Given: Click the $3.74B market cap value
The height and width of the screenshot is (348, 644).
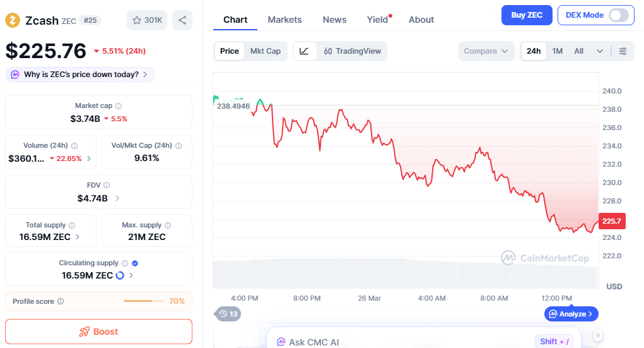Looking at the screenshot, I should (x=85, y=119).
